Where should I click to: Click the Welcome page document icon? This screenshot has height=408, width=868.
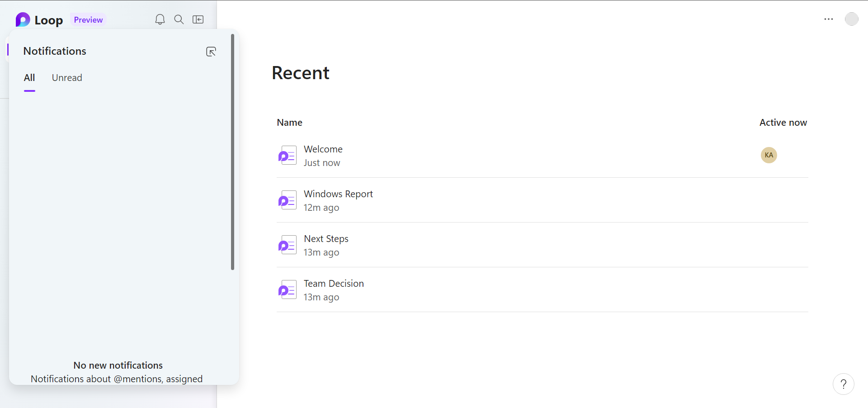pyautogui.click(x=288, y=155)
